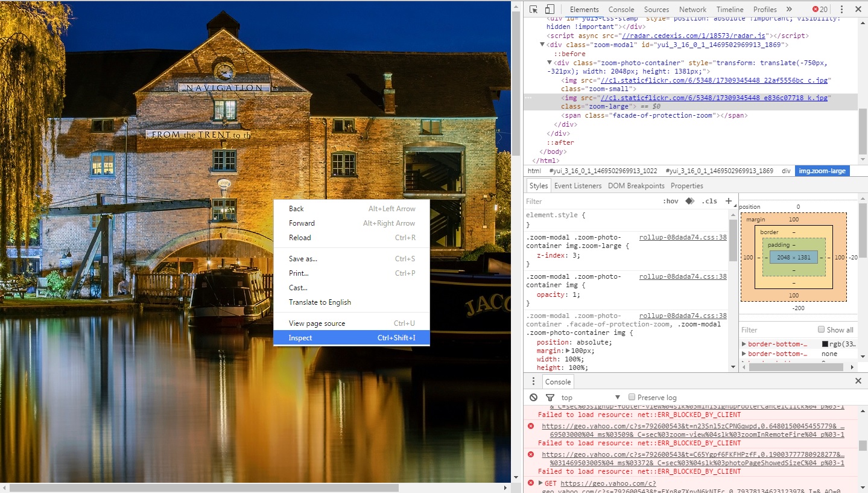Add a new style rule with plus
Viewport: 868px width, 493px height.
728,201
